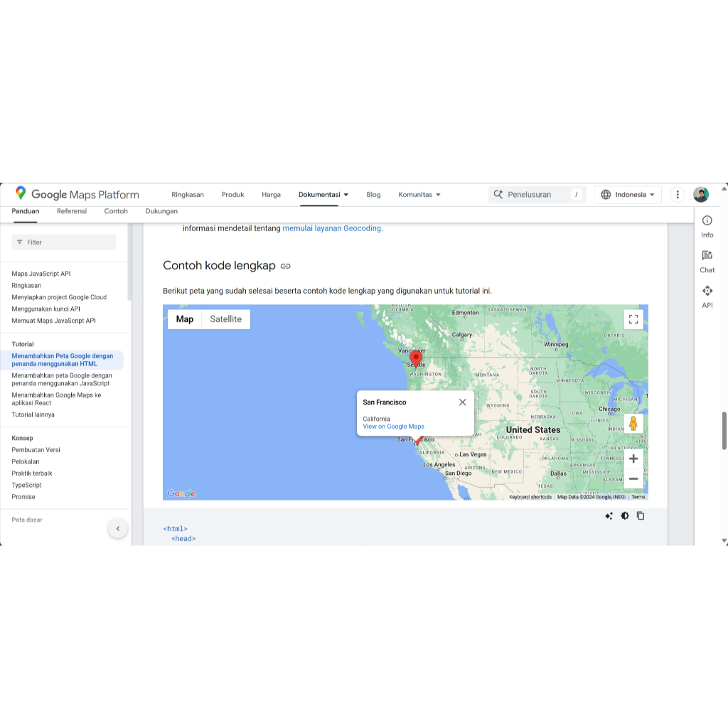Follow the memulai layanan Geocoding link
The height and width of the screenshot is (728, 728).
(x=331, y=228)
